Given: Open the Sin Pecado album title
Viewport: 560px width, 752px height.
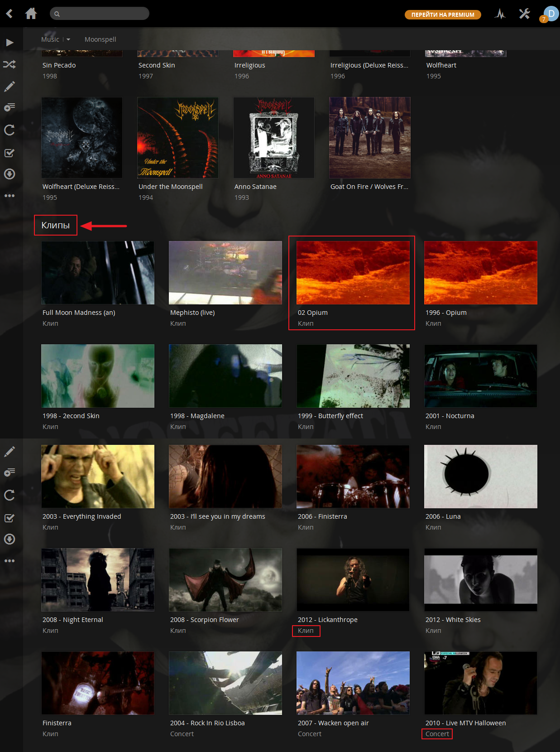Looking at the screenshot, I should click(59, 65).
